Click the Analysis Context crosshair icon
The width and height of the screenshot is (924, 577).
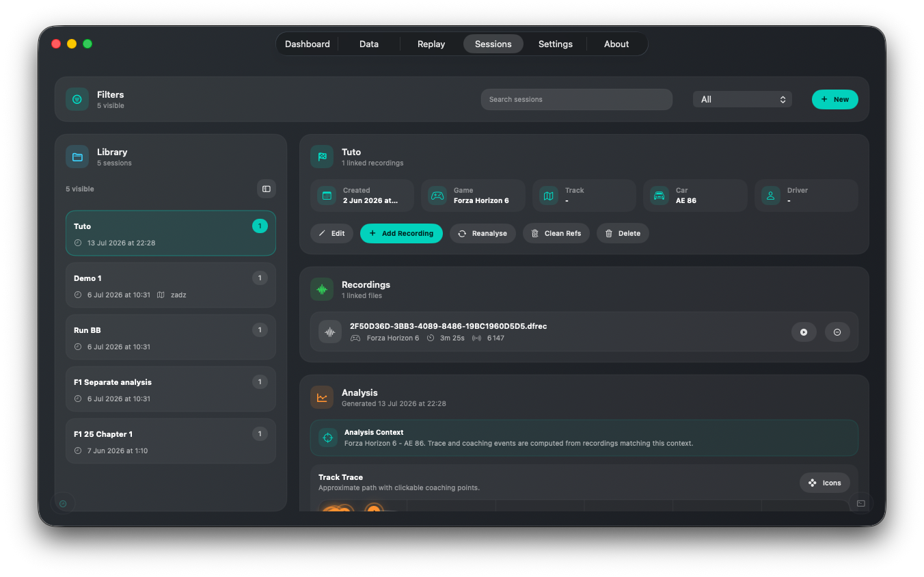pos(328,438)
